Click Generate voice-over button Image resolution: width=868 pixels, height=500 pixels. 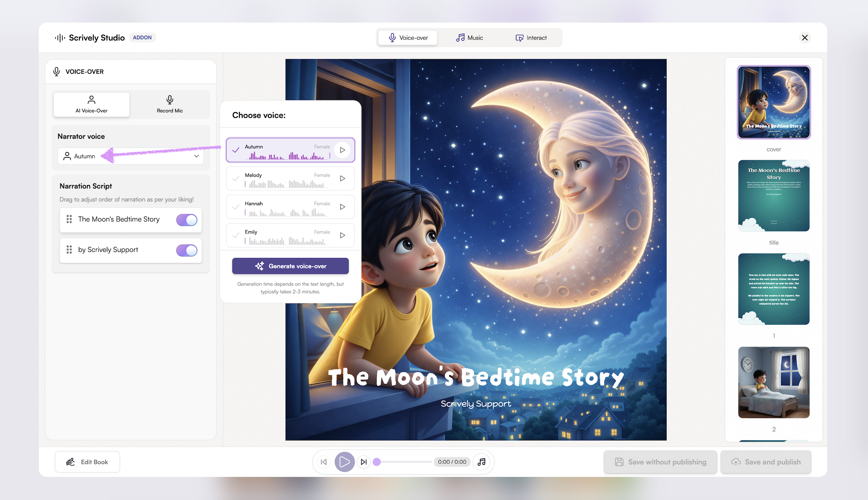pyautogui.click(x=290, y=266)
